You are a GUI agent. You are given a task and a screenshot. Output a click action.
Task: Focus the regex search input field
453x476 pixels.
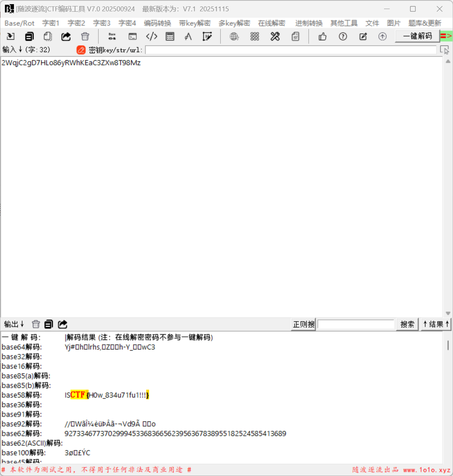356,324
